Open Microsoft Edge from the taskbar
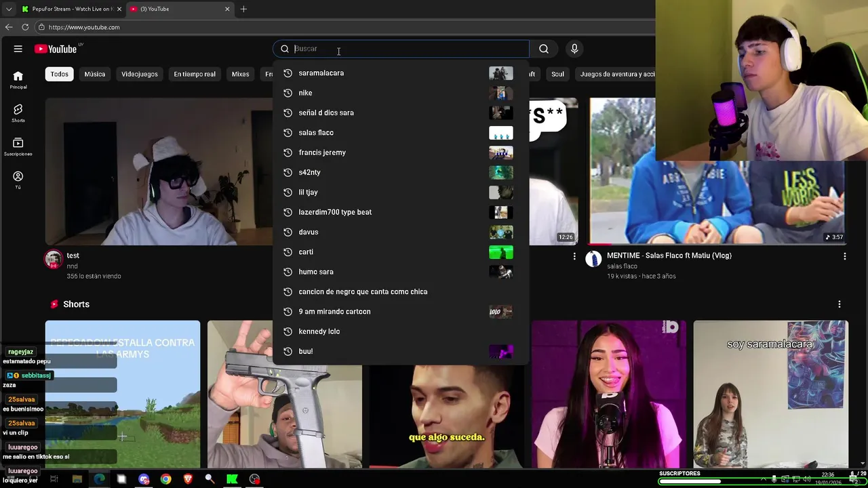This screenshot has height=488, width=868. click(100, 479)
